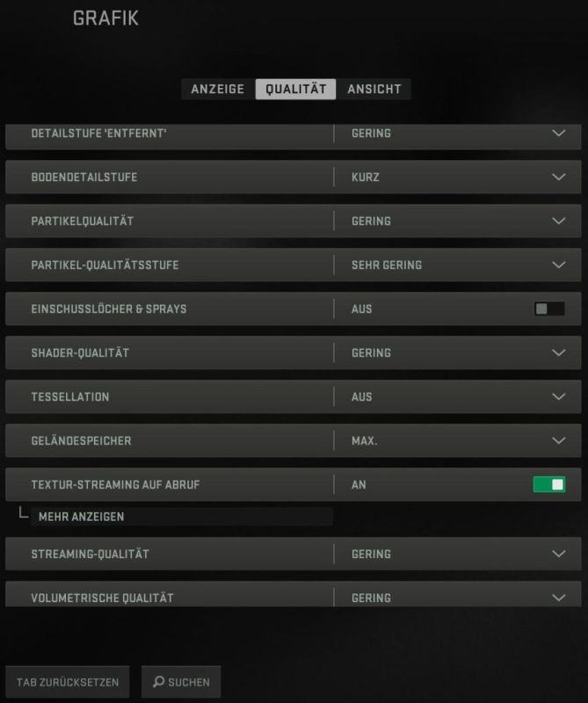Click the search magnifier icon
The height and width of the screenshot is (703, 588).
[158, 682]
